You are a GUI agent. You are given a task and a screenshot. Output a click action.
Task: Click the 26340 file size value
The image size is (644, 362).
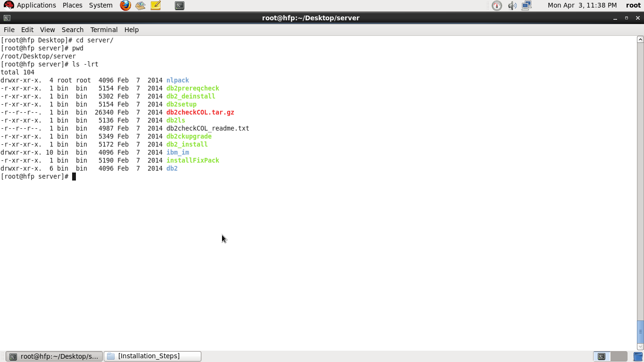click(x=104, y=112)
